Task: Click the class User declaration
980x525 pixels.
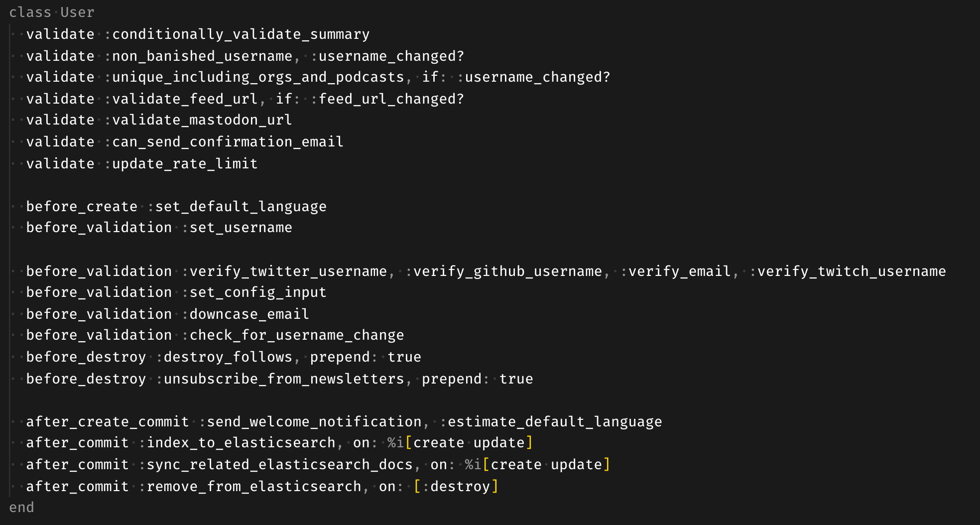Action: pos(52,12)
